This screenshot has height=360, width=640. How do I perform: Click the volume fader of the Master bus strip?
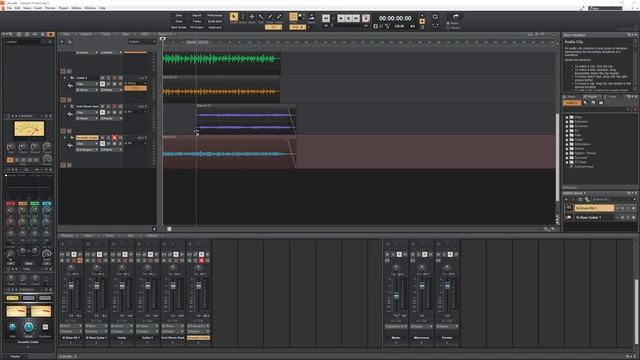point(396,296)
